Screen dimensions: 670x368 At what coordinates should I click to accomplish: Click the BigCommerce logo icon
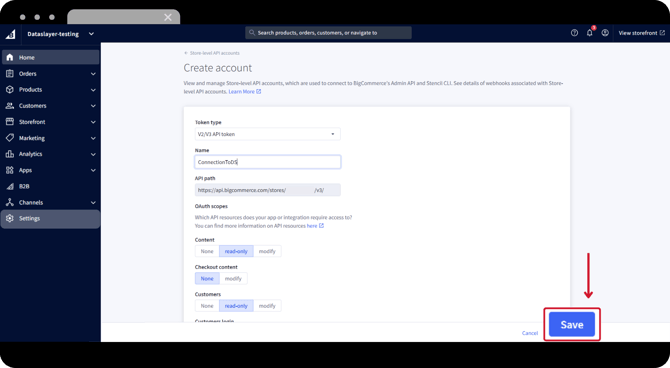[10, 34]
